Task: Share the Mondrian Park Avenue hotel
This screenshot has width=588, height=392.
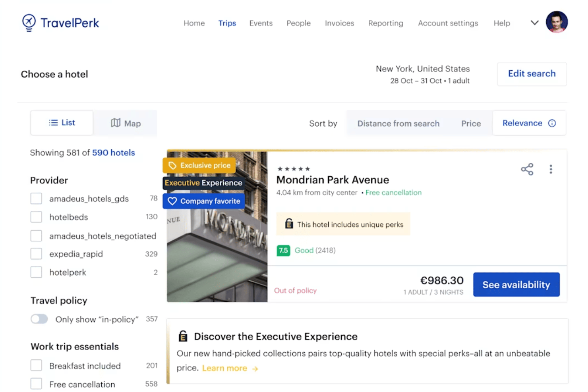Action: tap(527, 169)
